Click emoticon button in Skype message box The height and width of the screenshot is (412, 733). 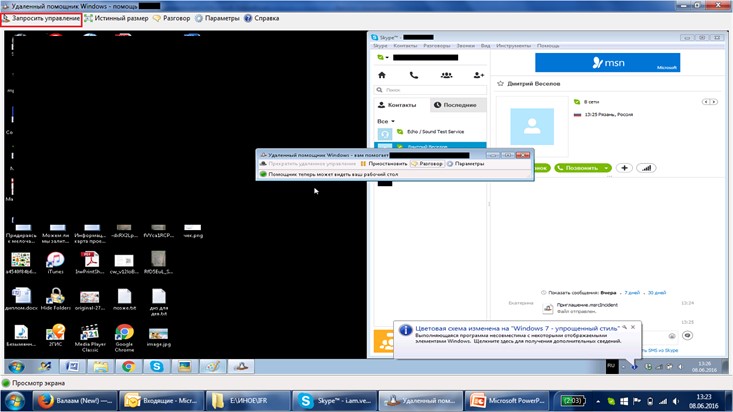(x=672, y=336)
